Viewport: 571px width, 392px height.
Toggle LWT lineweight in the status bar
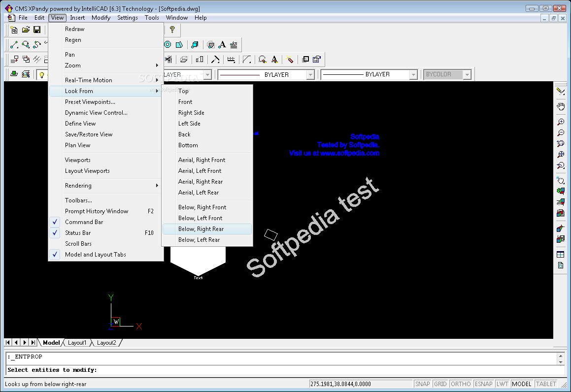(502, 384)
